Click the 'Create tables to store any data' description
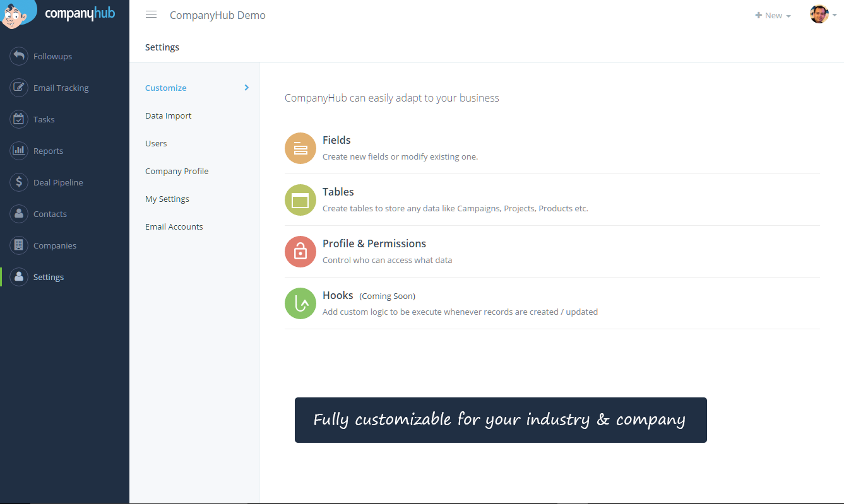 (455, 208)
